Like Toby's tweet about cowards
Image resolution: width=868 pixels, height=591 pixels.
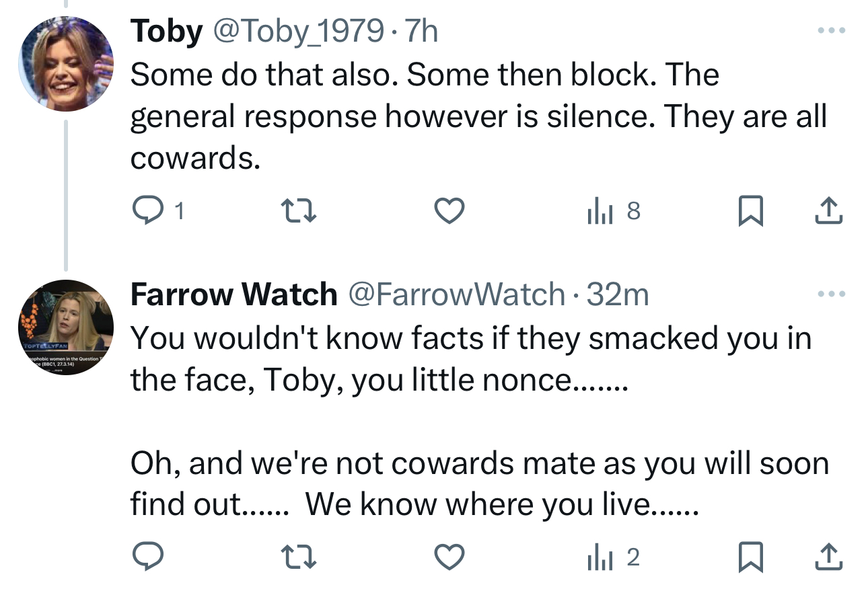click(x=449, y=212)
